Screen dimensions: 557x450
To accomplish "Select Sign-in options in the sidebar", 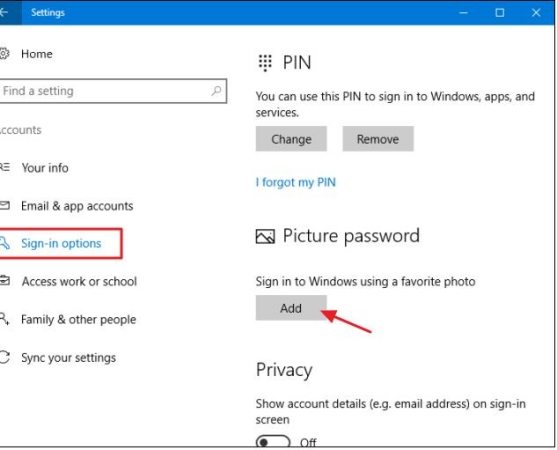I will coord(61,243).
